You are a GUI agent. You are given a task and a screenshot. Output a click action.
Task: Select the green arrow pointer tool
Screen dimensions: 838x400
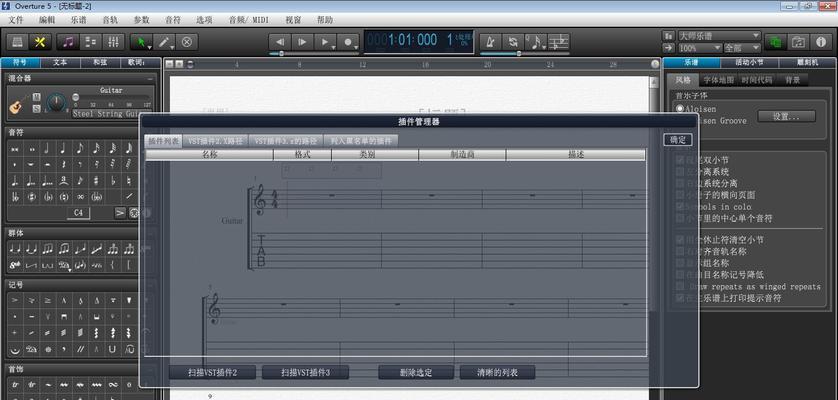pos(141,42)
